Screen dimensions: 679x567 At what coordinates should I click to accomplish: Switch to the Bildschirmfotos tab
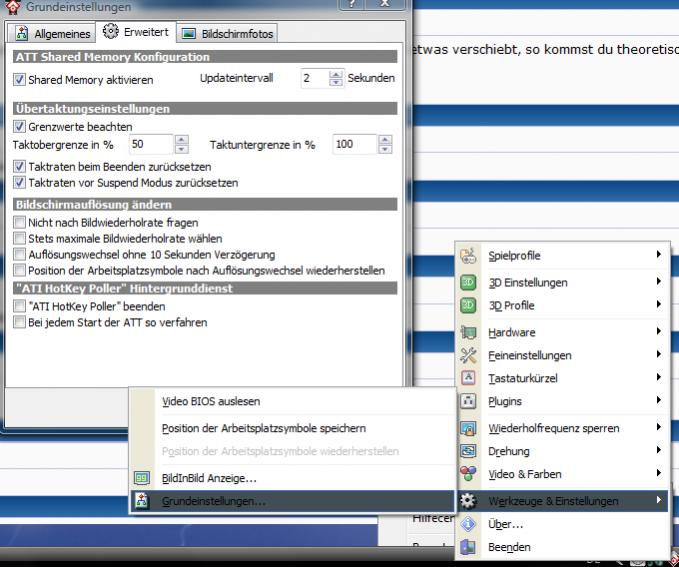coord(227,33)
